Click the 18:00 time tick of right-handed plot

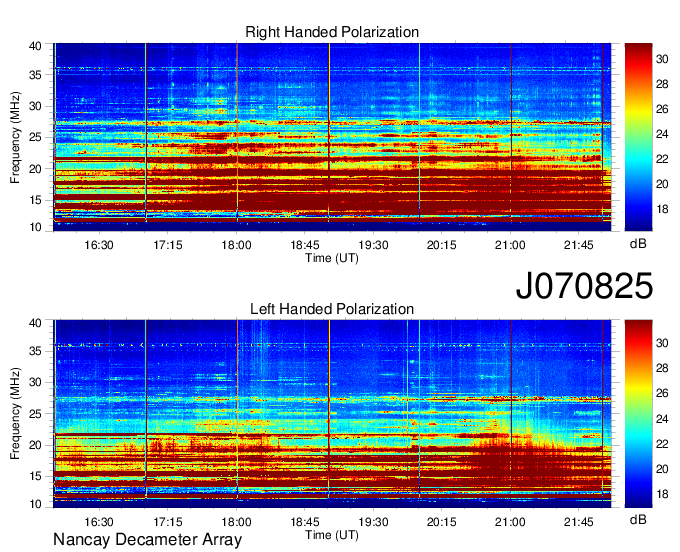pyautogui.click(x=236, y=245)
